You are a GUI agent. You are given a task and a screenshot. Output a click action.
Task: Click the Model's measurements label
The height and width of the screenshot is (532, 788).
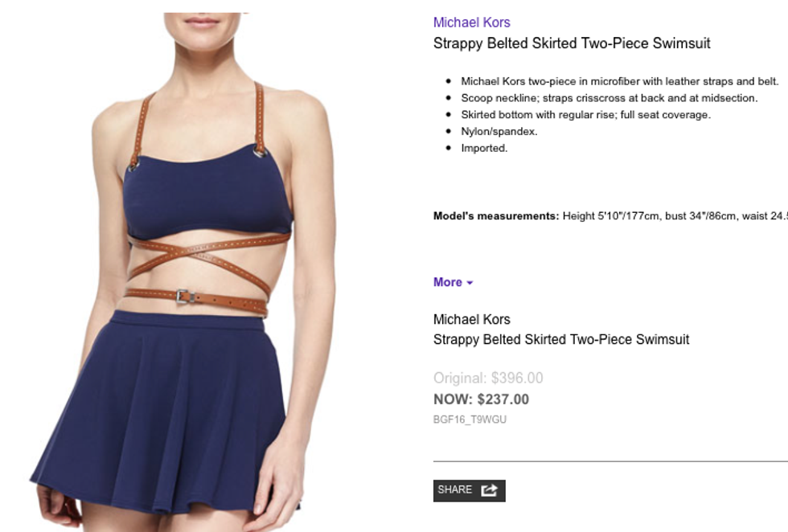[x=496, y=216]
